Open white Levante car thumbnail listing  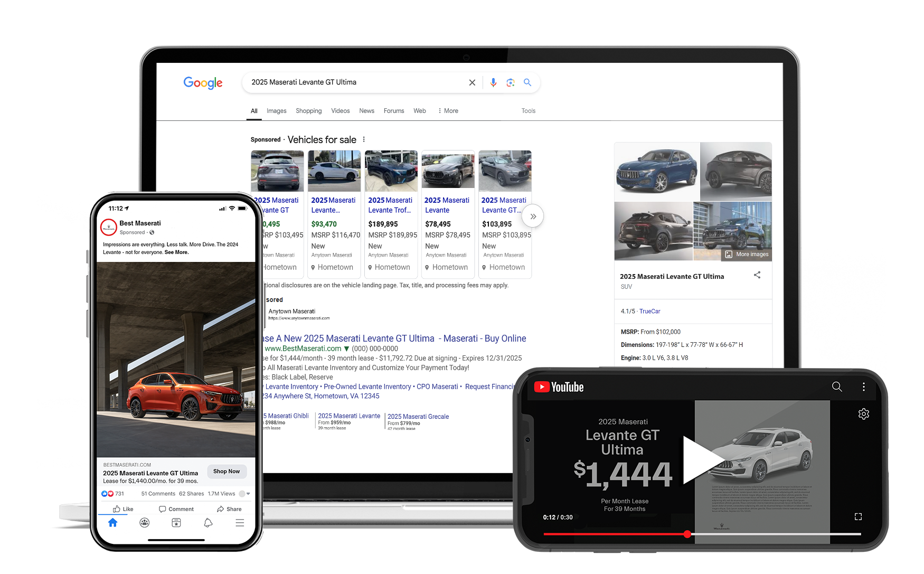[334, 171]
